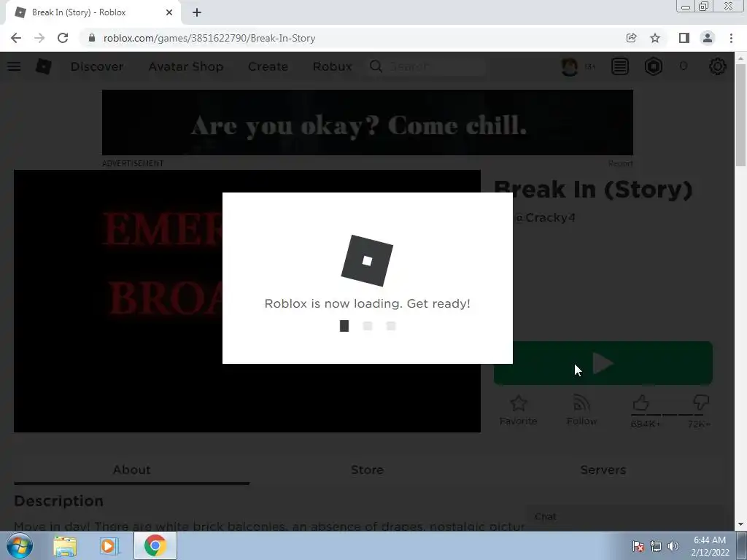The height and width of the screenshot is (560, 747).
Task: Share this page from address bar
Action: [631, 38]
